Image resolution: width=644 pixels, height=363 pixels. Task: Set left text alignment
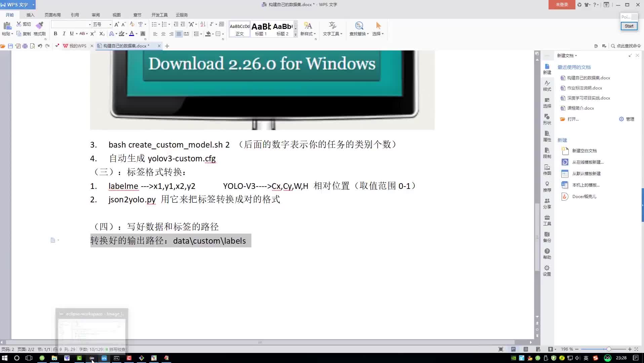(155, 34)
